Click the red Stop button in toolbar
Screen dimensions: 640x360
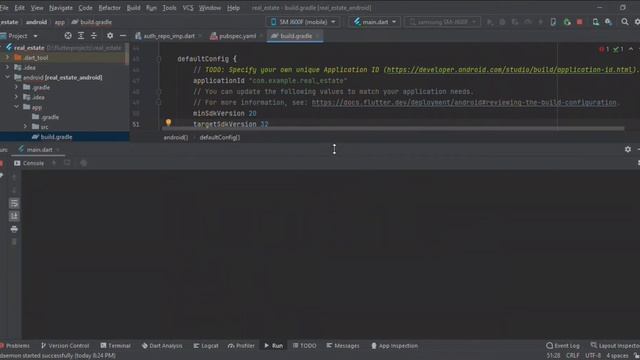click(580, 22)
